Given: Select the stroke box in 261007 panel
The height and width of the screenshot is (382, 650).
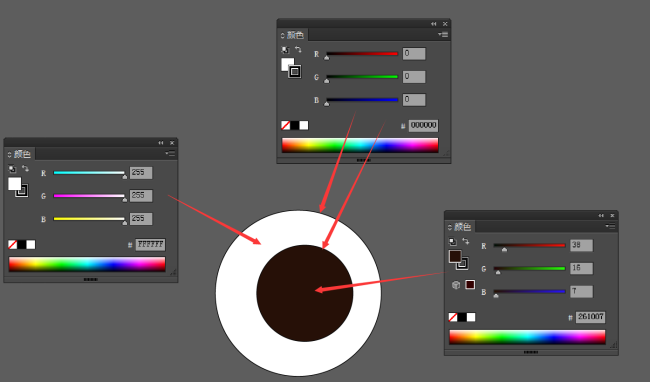Looking at the screenshot, I should [x=463, y=264].
